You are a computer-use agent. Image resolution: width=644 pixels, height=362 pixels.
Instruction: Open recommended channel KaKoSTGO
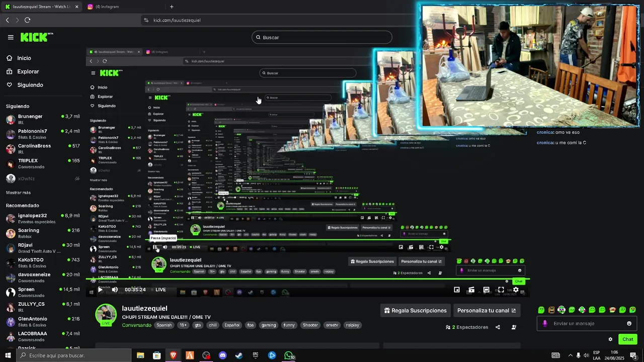point(43,262)
